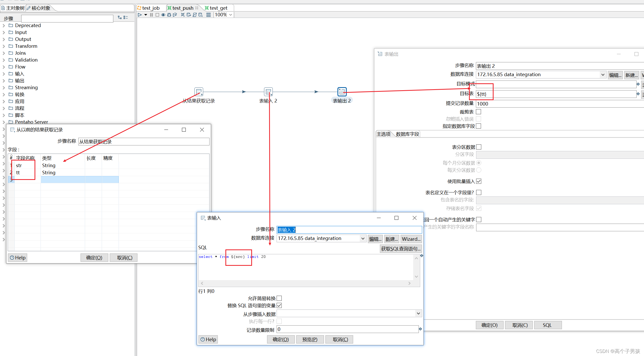Select the 从结果获取记录 step icon on canvas

[x=199, y=91]
